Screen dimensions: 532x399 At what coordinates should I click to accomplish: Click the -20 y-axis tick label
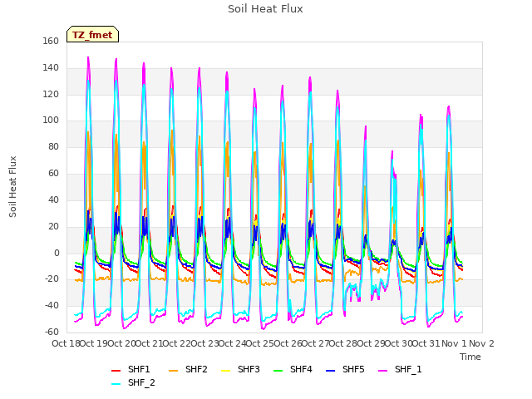click(x=52, y=279)
